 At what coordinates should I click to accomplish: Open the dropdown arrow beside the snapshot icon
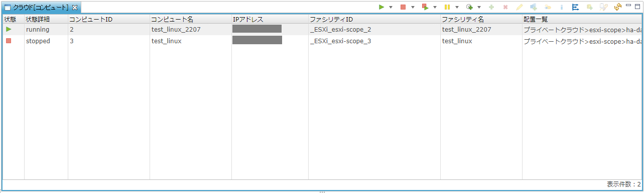[x=479, y=8]
